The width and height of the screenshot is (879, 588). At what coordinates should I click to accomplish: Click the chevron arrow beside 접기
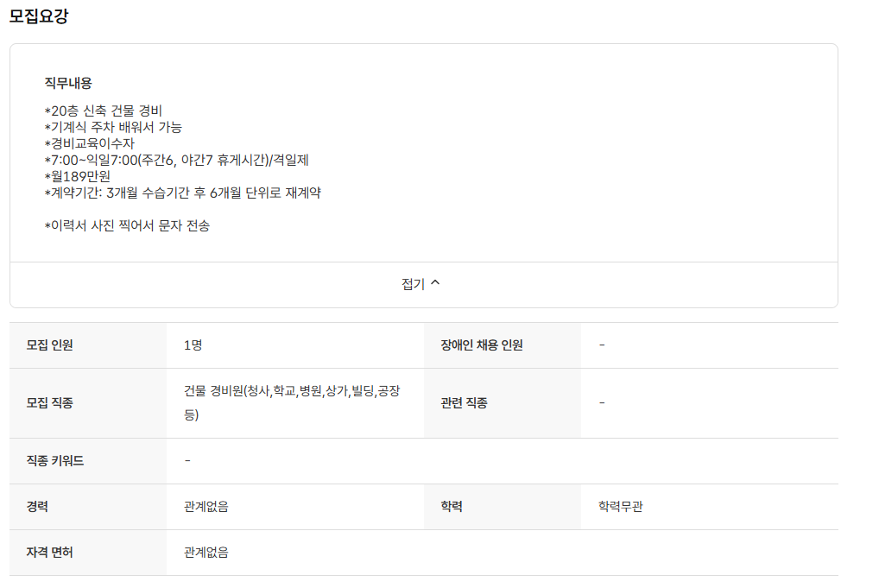[435, 283]
